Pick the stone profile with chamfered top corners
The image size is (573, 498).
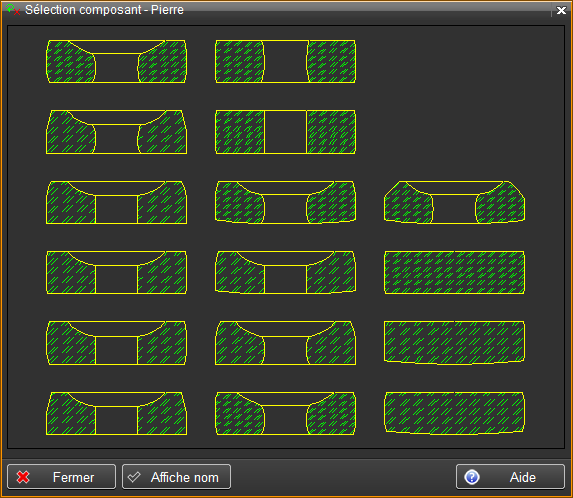(454, 202)
